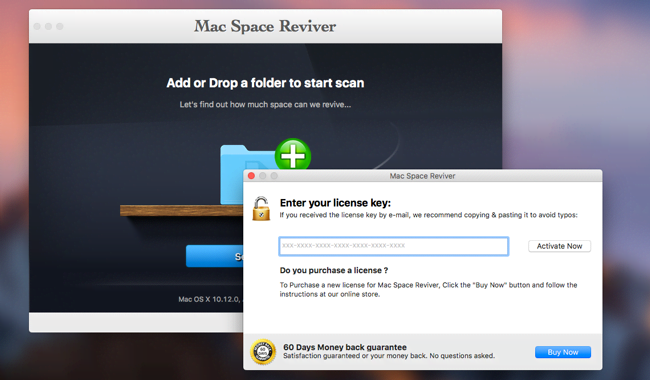Click 'Let's find out how much space' subtitle
Screen dimensions: 650x380
[x=265, y=104]
